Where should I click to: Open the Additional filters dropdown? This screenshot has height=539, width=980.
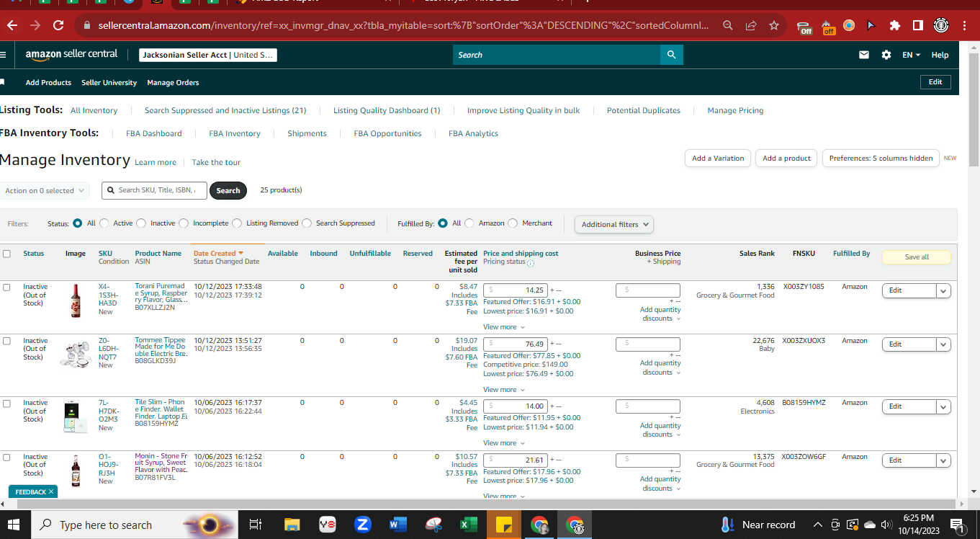[614, 224]
